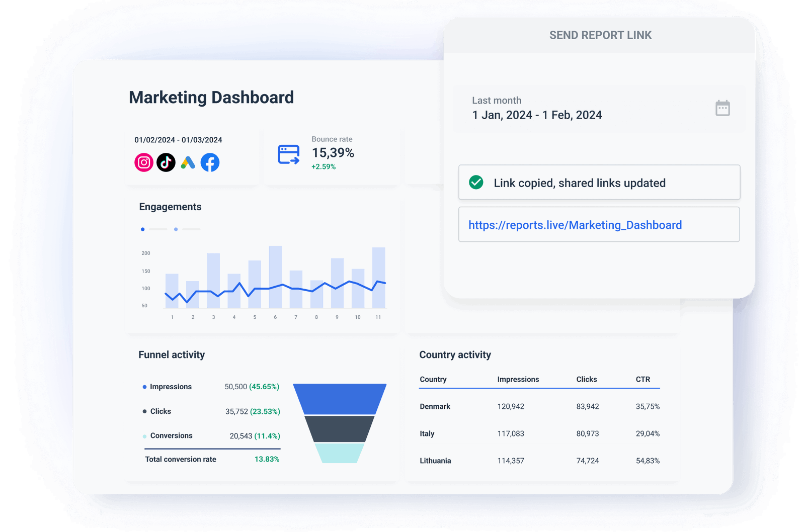
Task: Click the Link copied confirmation message
Action: click(x=580, y=183)
